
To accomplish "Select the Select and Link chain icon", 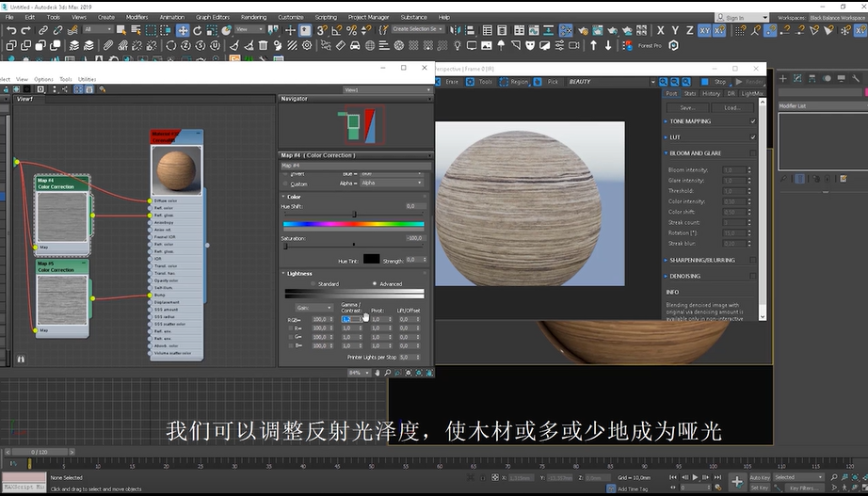I will [42, 30].
